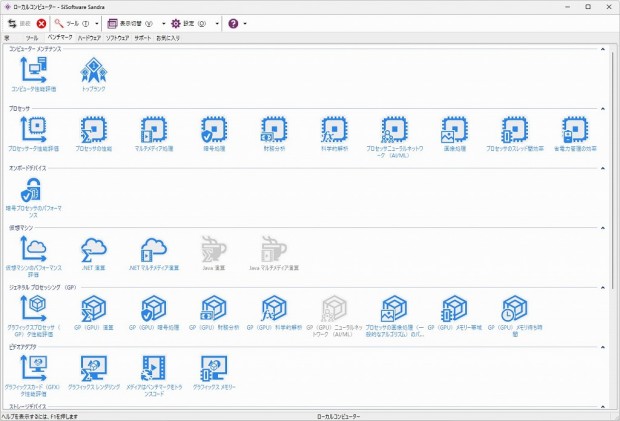620x421 pixels.
Task: Collapse the コンピューター メンテナンス section
Action: click(x=604, y=48)
